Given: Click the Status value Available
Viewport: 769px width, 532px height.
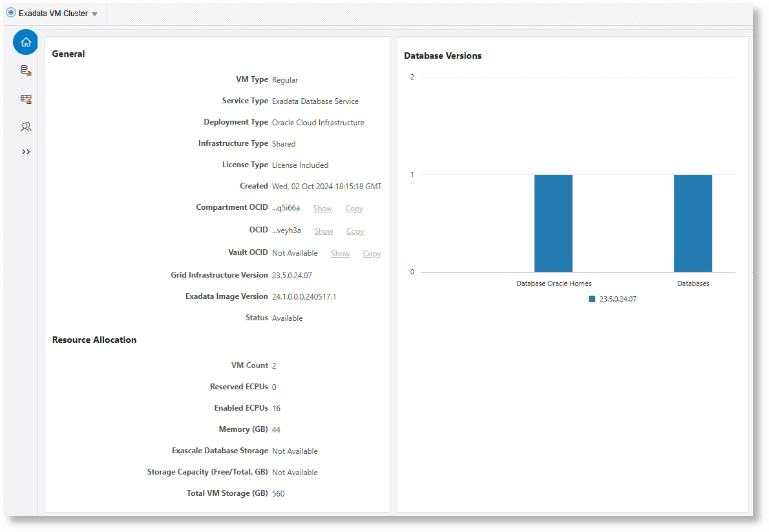Looking at the screenshot, I should 288,318.
